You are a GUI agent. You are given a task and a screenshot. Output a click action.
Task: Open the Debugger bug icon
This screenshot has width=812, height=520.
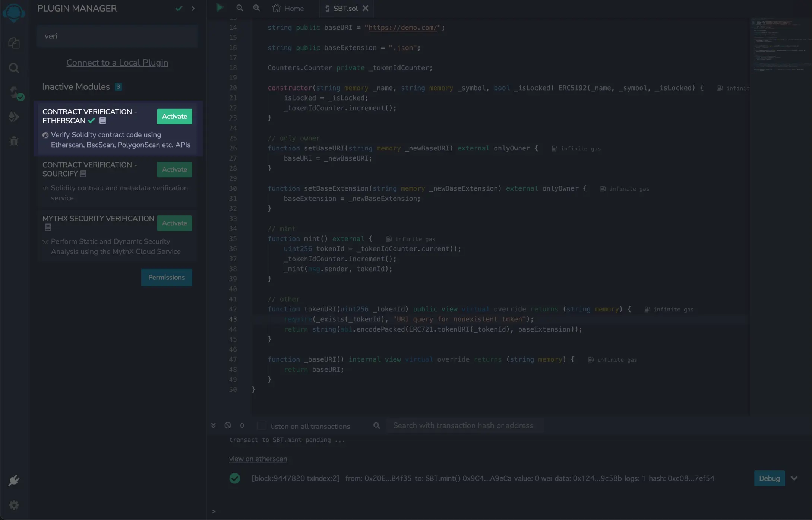pyautogui.click(x=14, y=141)
